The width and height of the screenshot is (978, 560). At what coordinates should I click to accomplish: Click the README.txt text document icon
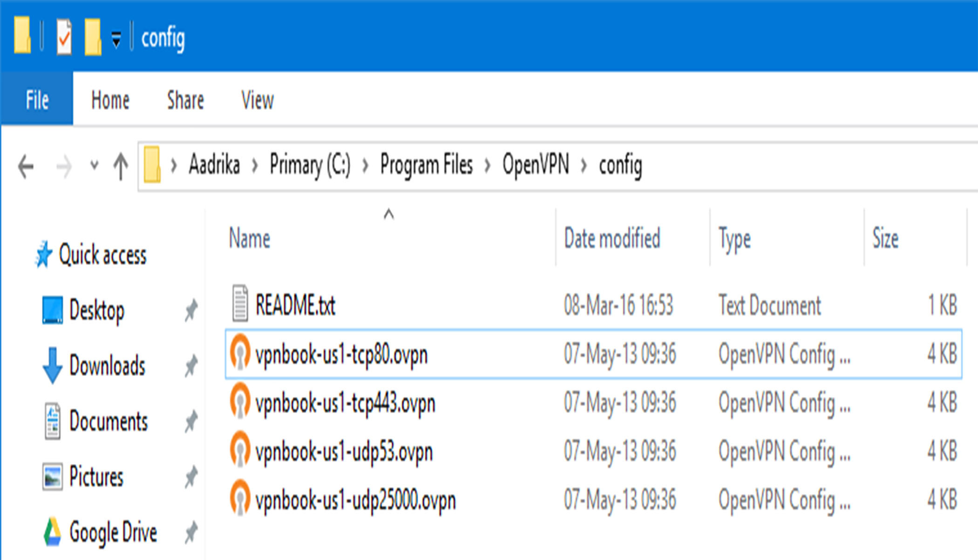pyautogui.click(x=240, y=304)
